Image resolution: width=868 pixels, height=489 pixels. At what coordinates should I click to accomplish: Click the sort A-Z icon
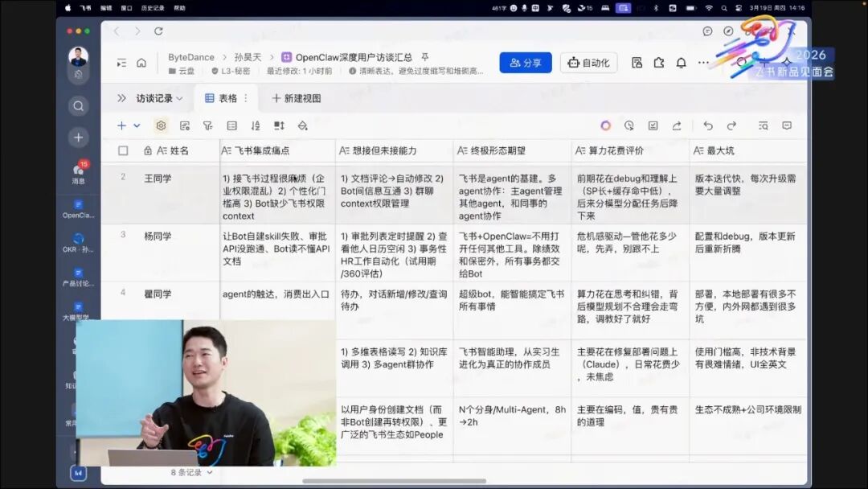coord(256,125)
